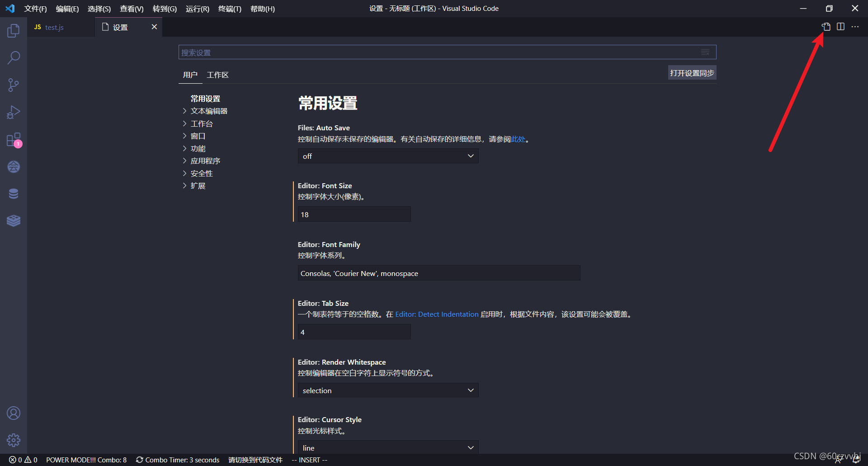Follow the Editor: Detect Indentation link
This screenshot has height=466, width=868.
tap(436, 314)
